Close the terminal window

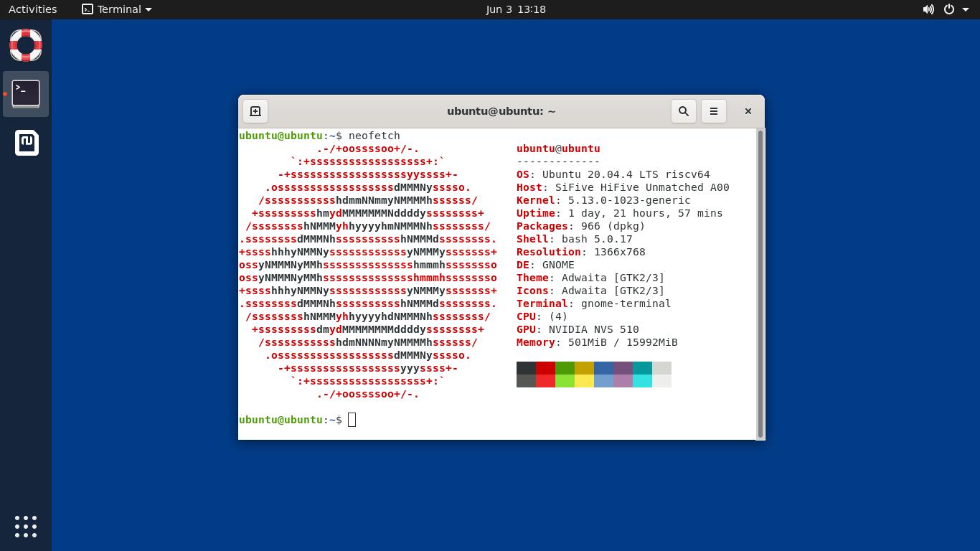748,111
